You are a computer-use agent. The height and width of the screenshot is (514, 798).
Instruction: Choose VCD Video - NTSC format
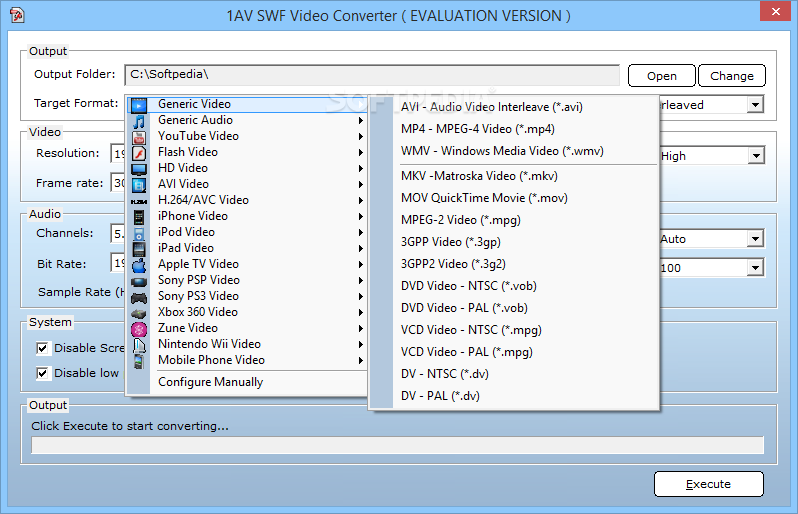pos(514,330)
